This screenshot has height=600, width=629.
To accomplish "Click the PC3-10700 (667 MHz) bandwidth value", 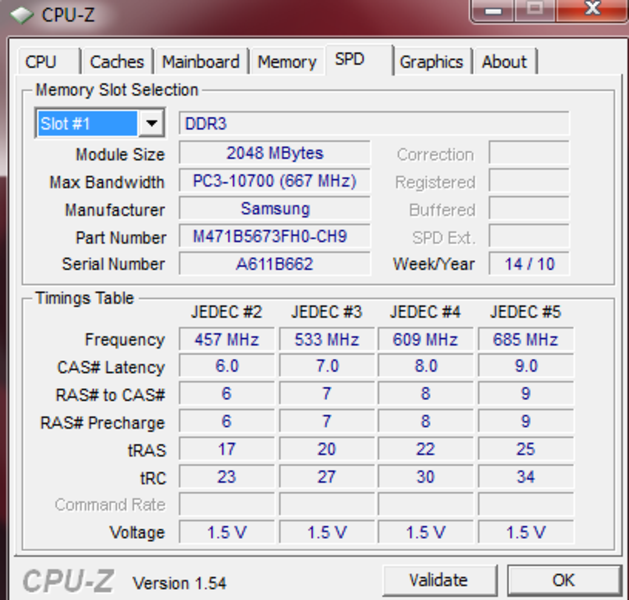I will [x=274, y=181].
